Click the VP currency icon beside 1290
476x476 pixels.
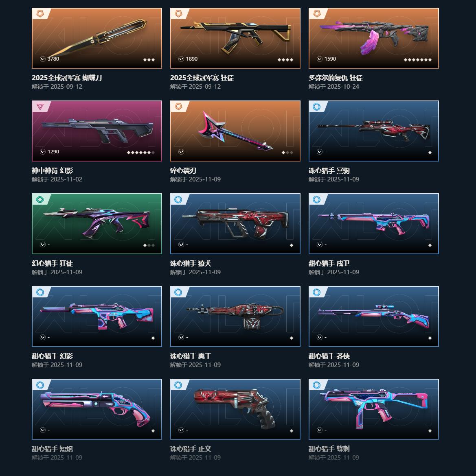(43, 152)
